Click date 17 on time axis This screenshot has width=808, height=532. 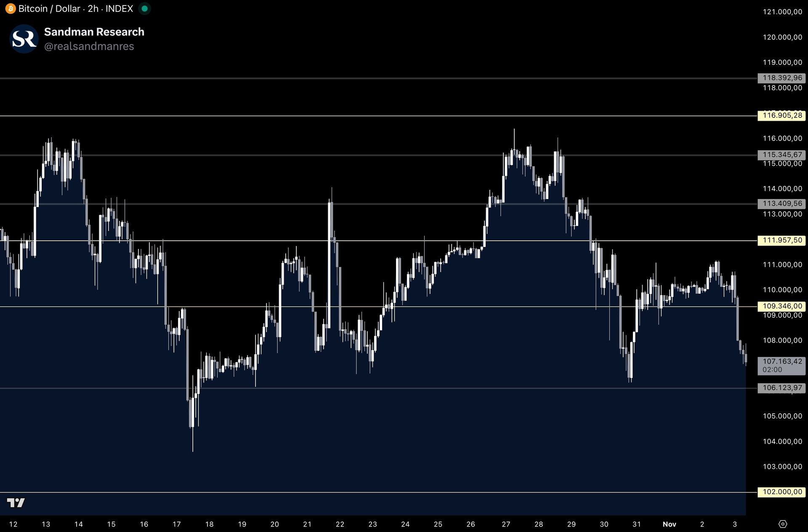tap(176, 524)
